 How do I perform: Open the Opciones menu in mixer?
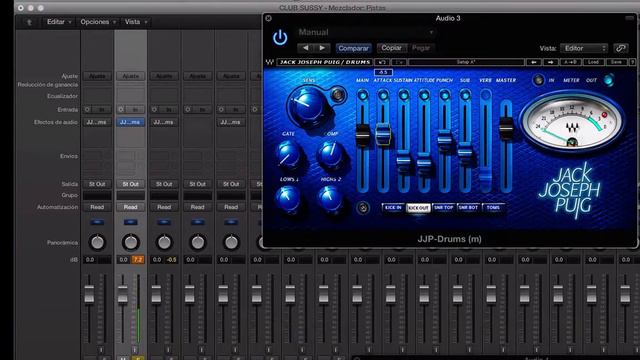(98, 22)
